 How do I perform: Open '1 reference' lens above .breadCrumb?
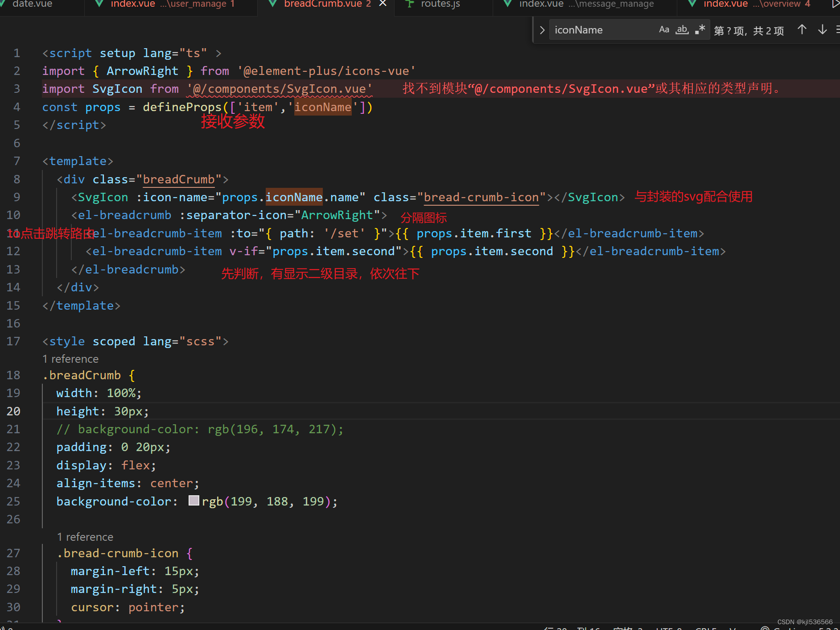coord(70,359)
